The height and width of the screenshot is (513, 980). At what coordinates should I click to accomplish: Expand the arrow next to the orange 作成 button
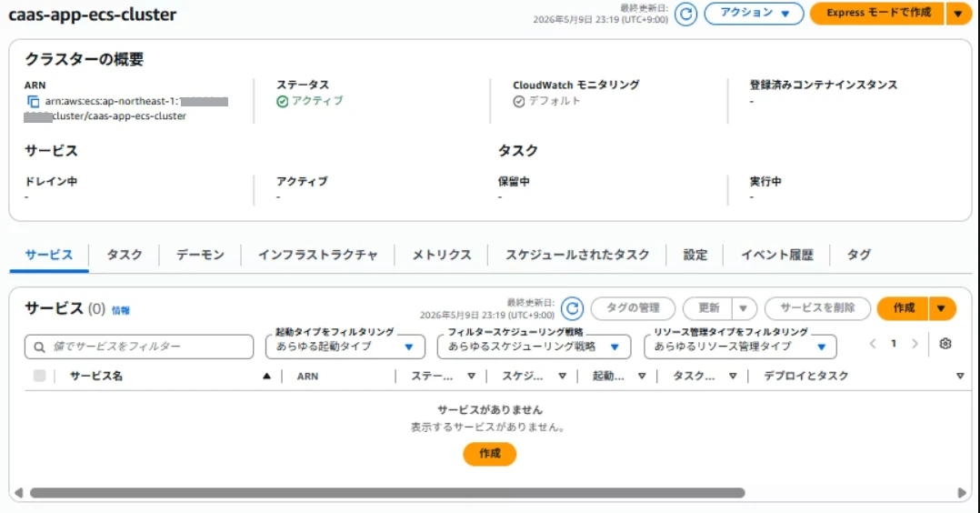click(x=941, y=307)
